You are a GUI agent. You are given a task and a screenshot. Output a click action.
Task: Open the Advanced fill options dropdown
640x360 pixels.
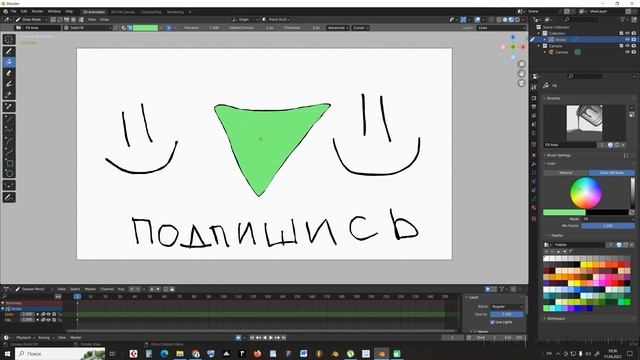[337, 28]
